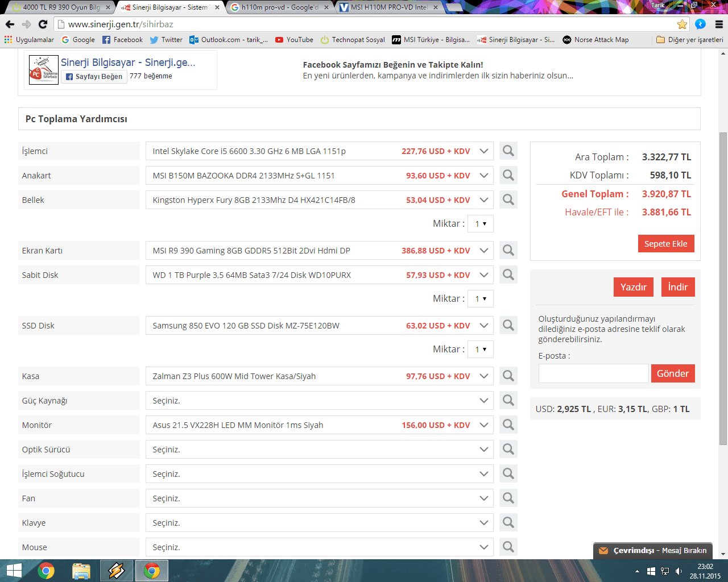Open the Bellek Kingston Hyperx dropdown
The width and height of the screenshot is (728, 582).
tap(320, 199)
